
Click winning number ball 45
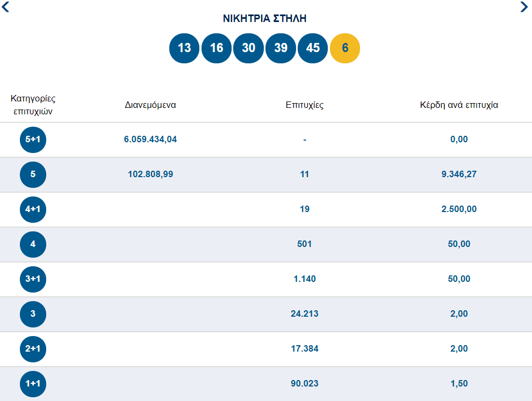click(313, 48)
